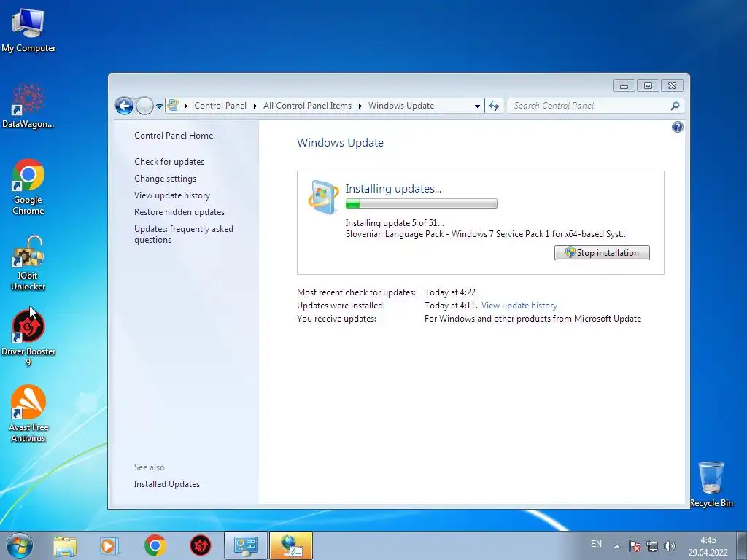Open the network tray icon
The width and height of the screenshot is (747, 560).
coord(651,546)
